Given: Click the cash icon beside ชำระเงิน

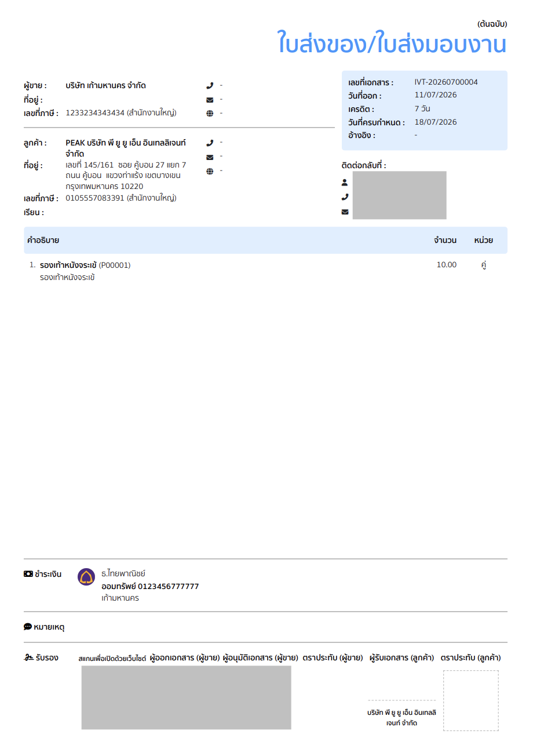Looking at the screenshot, I should [28, 574].
